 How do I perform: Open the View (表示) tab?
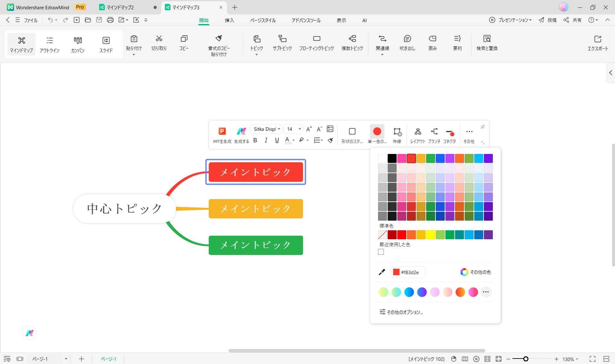click(341, 20)
